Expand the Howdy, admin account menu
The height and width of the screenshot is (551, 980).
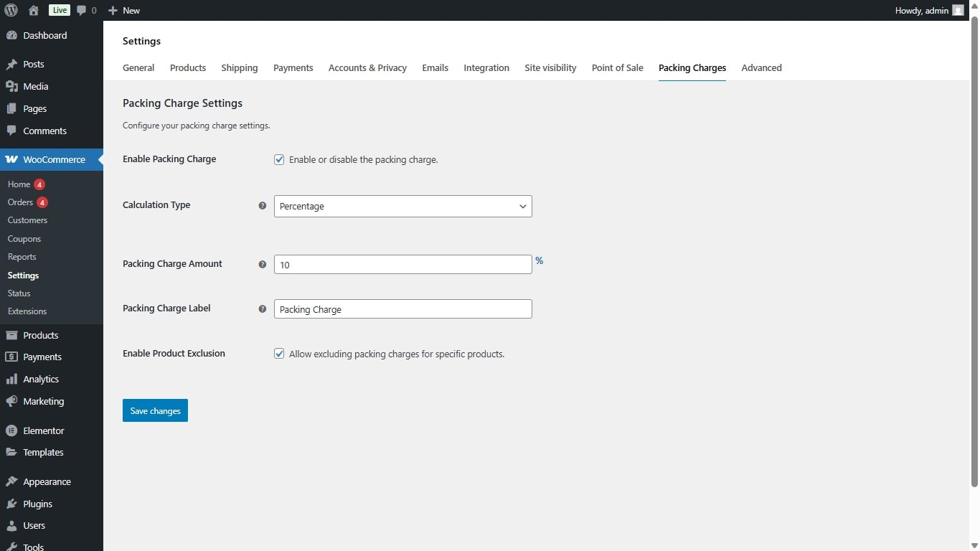click(921, 10)
